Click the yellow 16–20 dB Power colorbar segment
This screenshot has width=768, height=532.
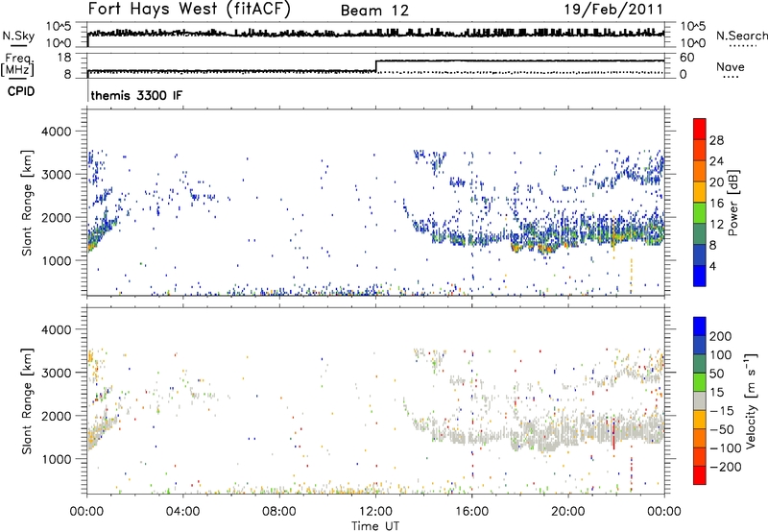(x=700, y=192)
